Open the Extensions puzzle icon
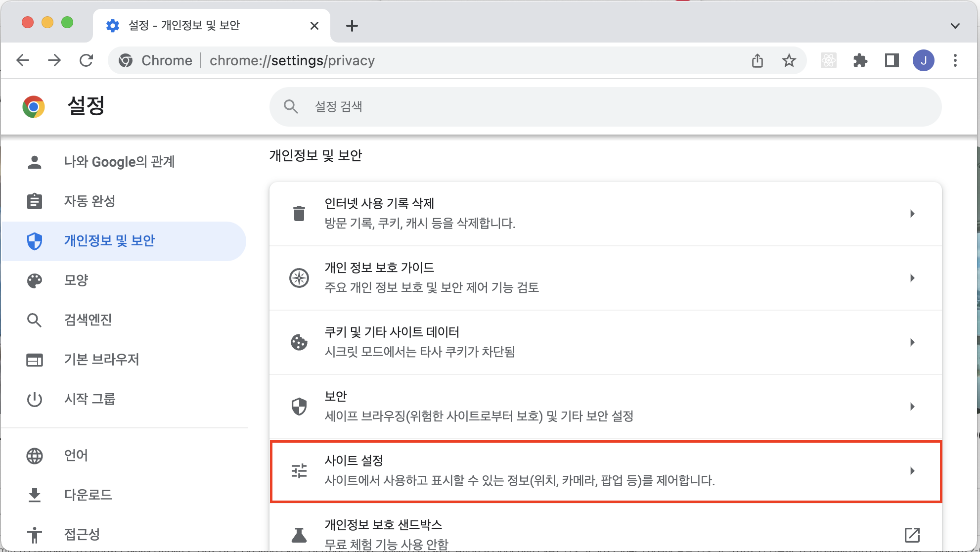 pos(860,61)
